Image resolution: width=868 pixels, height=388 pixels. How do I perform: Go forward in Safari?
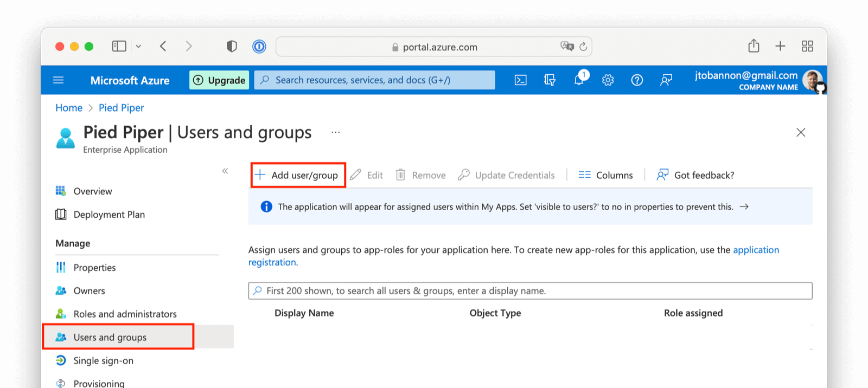pos(189,47)
